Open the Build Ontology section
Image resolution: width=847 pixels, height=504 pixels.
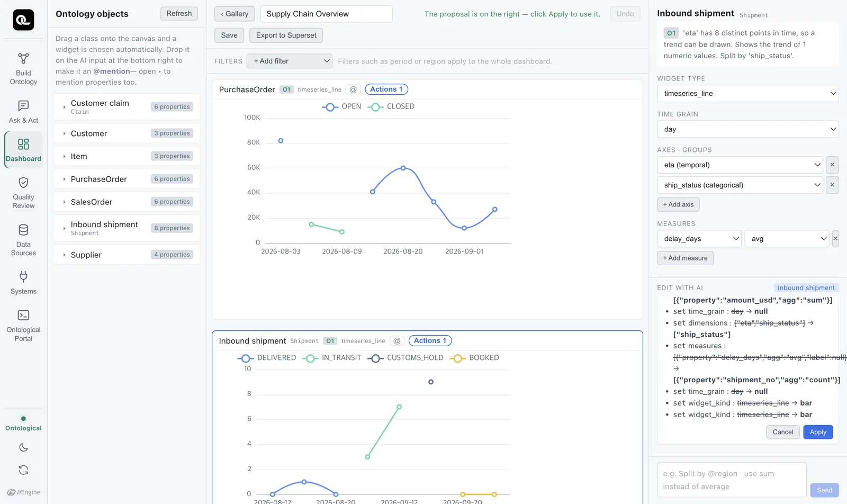[x=23, y=69]
